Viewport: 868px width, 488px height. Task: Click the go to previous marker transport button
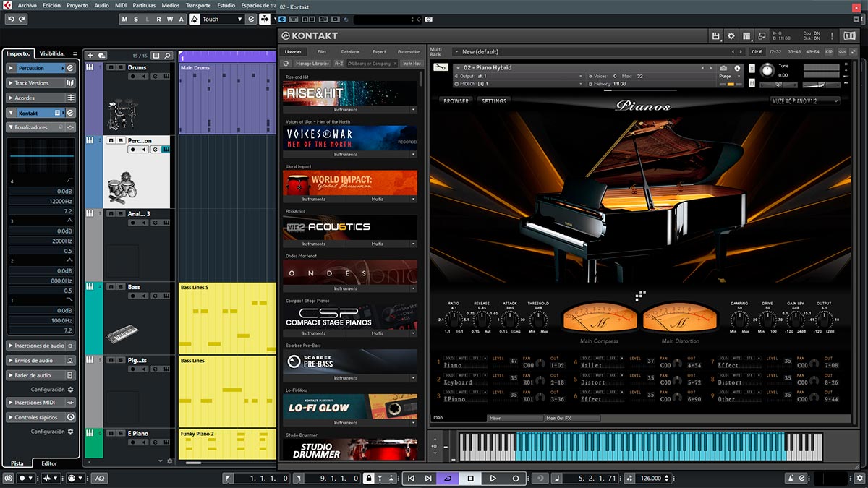pyautogui.click(x=411, y=479)
